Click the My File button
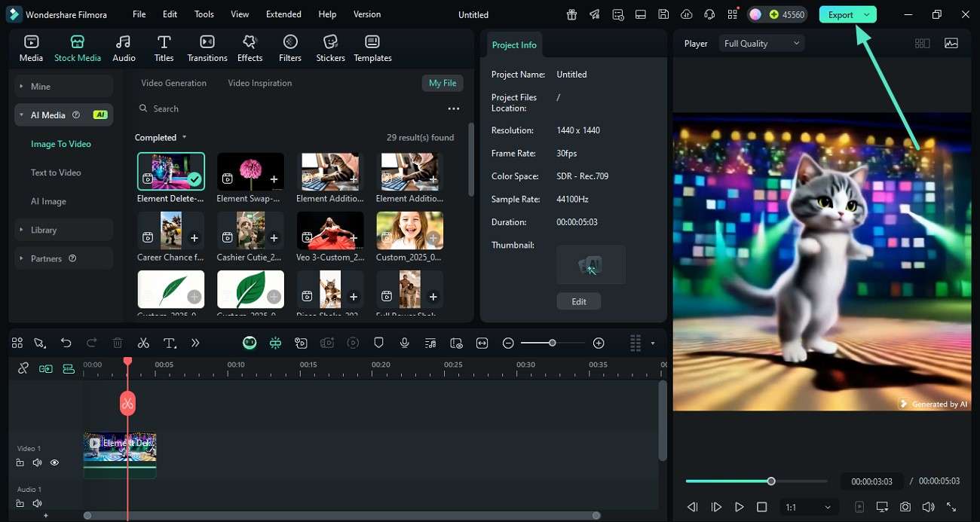This screenshot has height=522, width=980. (x=443, y=83)
